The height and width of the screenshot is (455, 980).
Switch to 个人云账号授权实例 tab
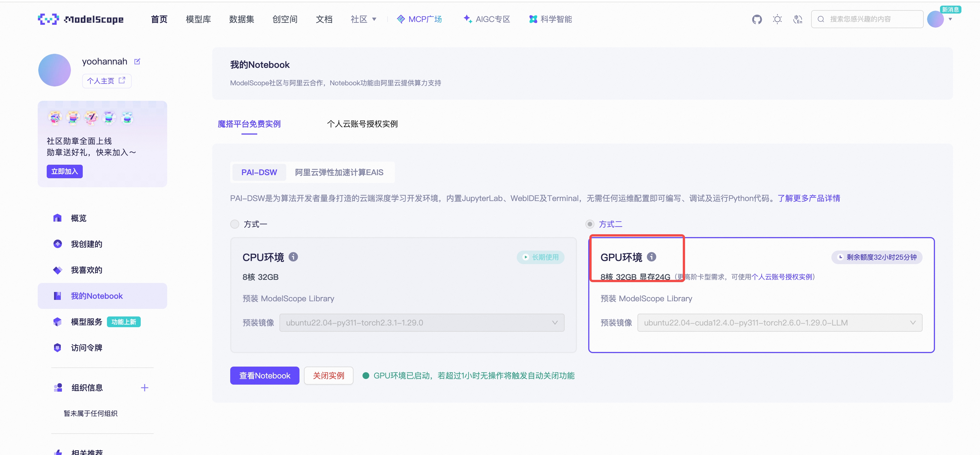362,124
